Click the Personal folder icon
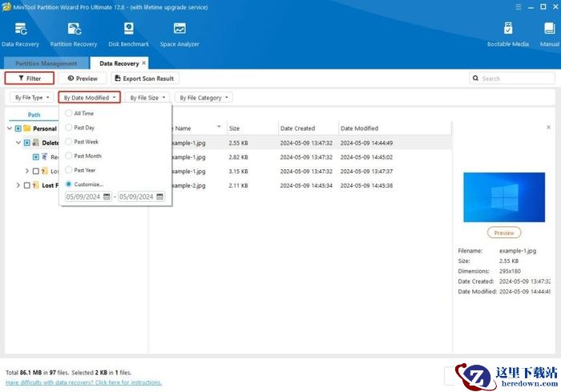Screen dimensions: 561x392 [x=27, y=128]
